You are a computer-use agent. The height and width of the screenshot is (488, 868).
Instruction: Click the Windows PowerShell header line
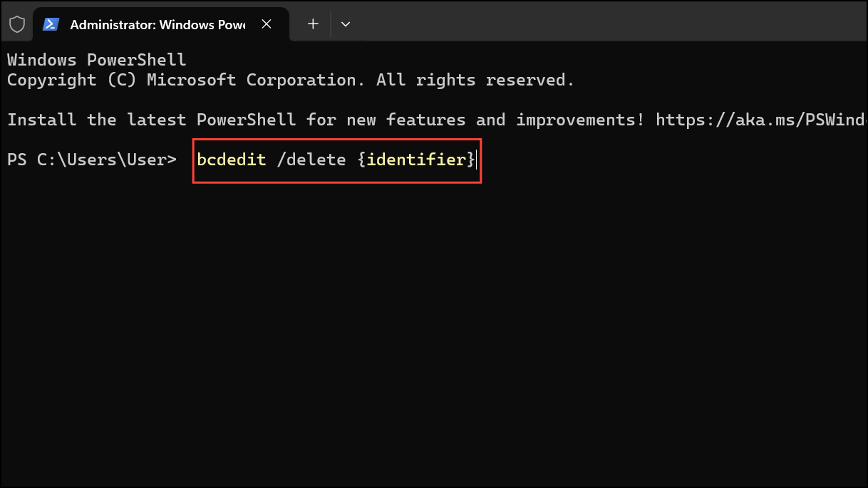96,60
